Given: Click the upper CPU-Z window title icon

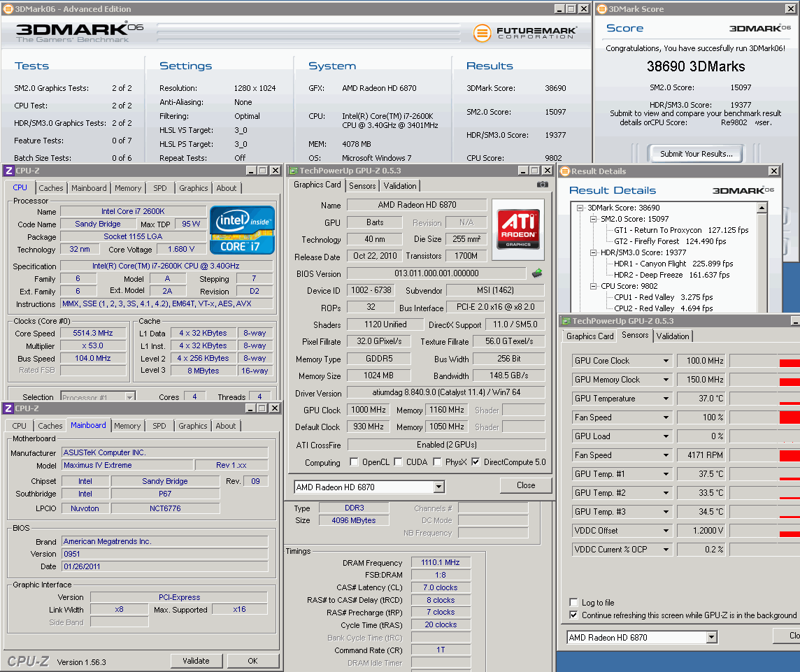Looking at the screenshot, I should (8, 171).
